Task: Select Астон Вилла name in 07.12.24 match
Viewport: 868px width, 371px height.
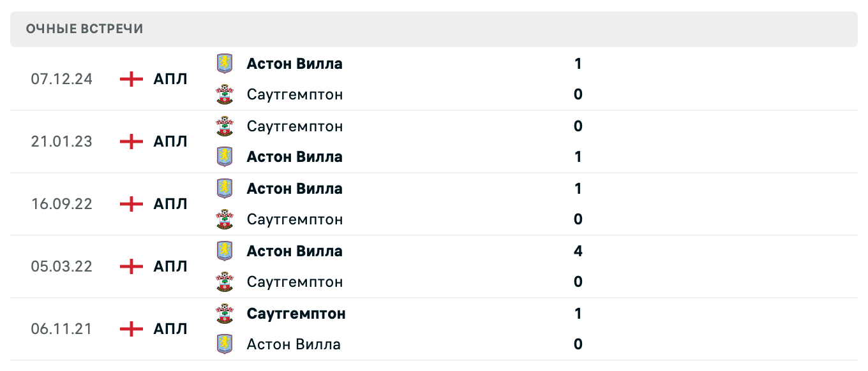Action: tap(294, 64)
